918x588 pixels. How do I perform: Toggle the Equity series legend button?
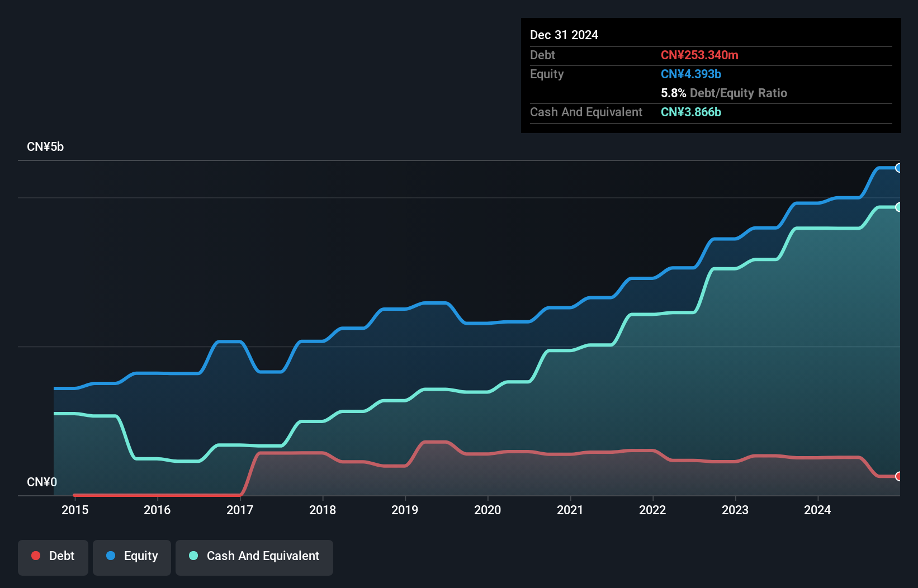click(x=132, y=557)
